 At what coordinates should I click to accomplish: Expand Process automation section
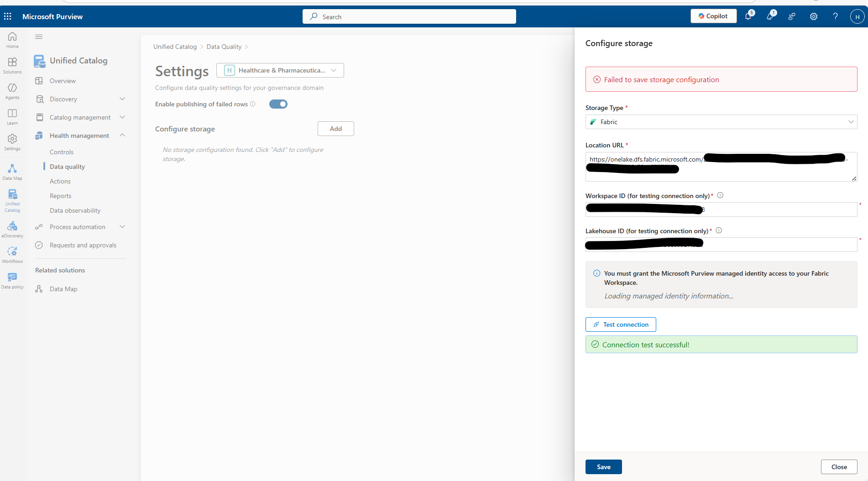tap(122, 227)
